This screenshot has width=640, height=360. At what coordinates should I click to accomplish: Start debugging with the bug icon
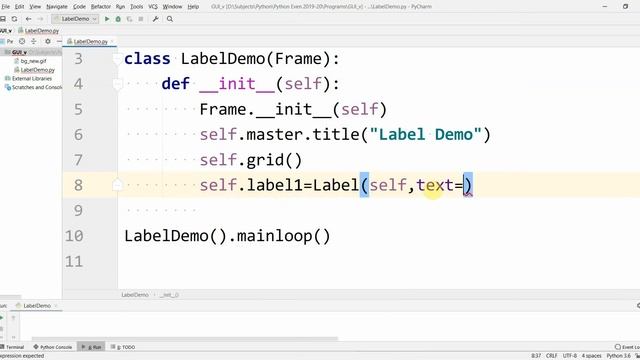click(118, 19)
